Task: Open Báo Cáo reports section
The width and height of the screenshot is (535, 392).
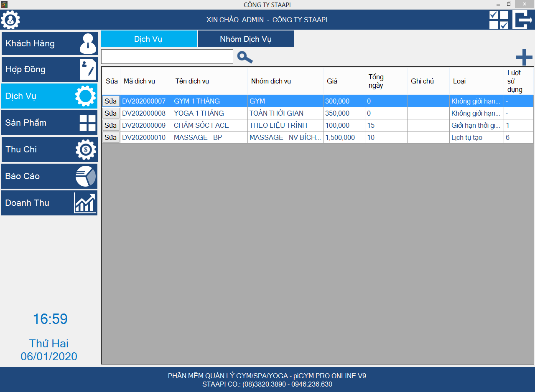Action: pyautogui.click(x=50, y=176)
